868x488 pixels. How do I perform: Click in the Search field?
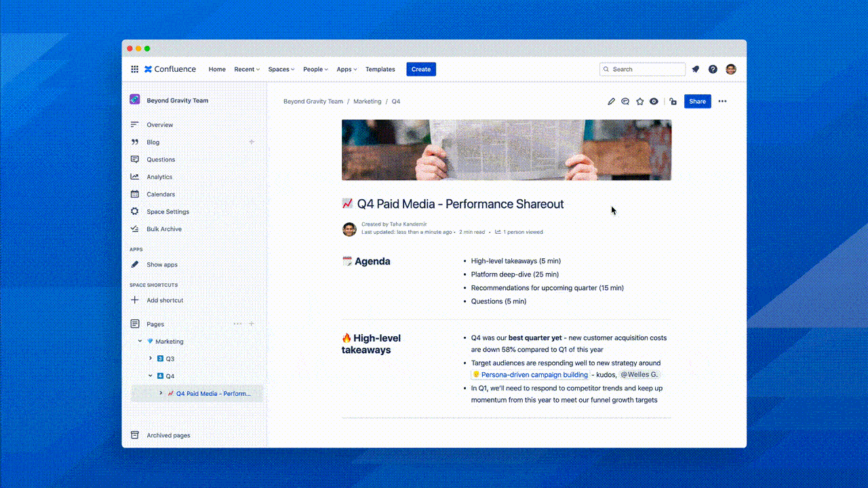[x=643, y=69]
